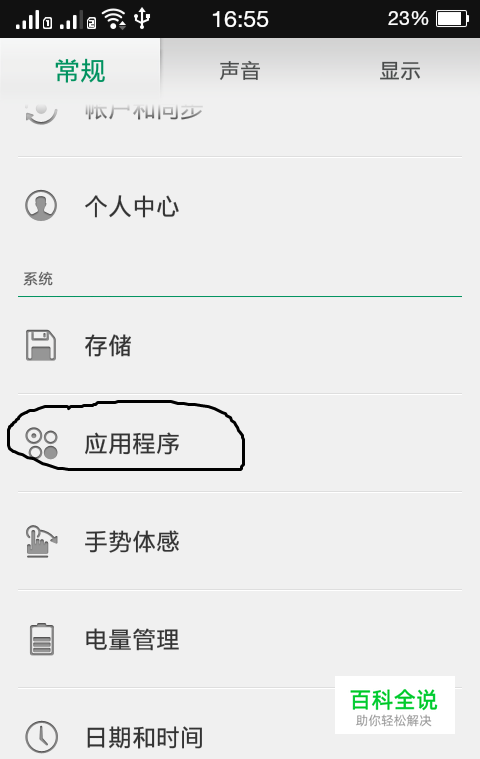Tap the 帐户和同步 sync icon
Screen dimensions: 480x759
pos(42,112)
